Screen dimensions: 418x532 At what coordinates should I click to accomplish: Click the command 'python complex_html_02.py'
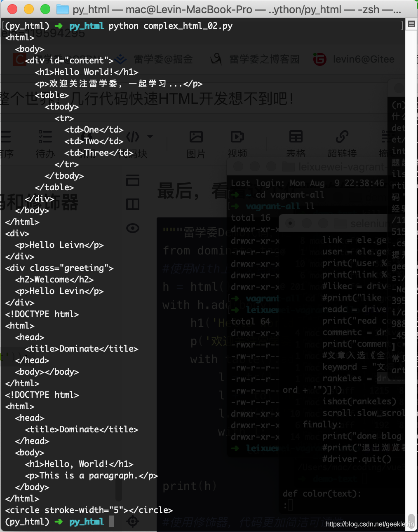[171, 26]
